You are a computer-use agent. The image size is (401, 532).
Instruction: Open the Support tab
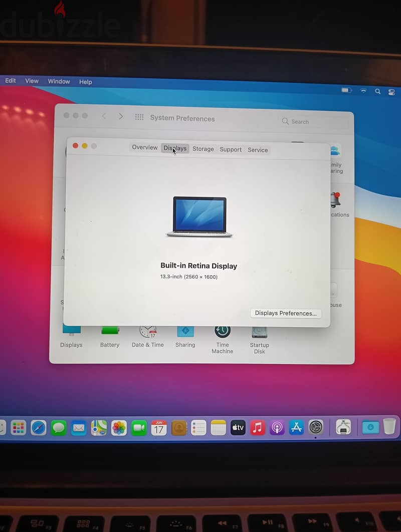coord(231,150)
